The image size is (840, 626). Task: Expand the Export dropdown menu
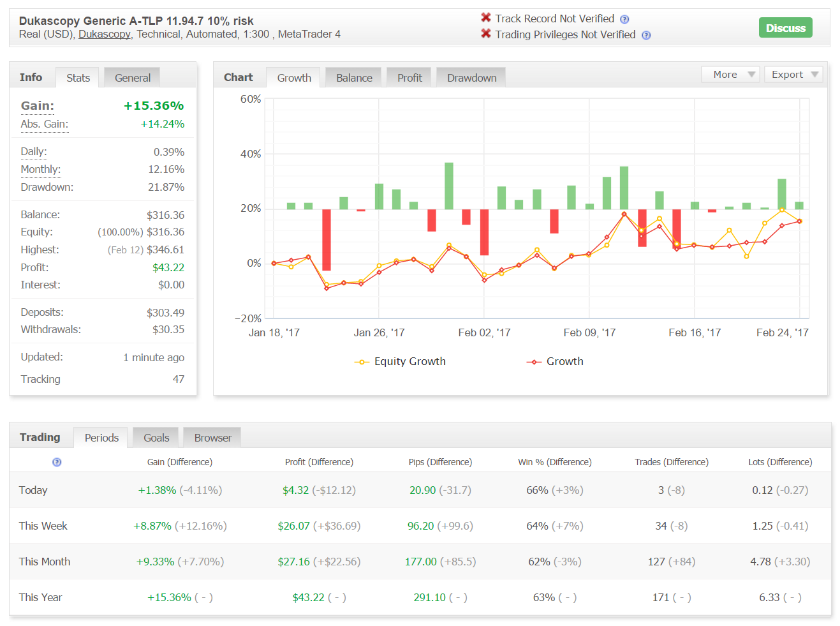click(x=794, y=75)
